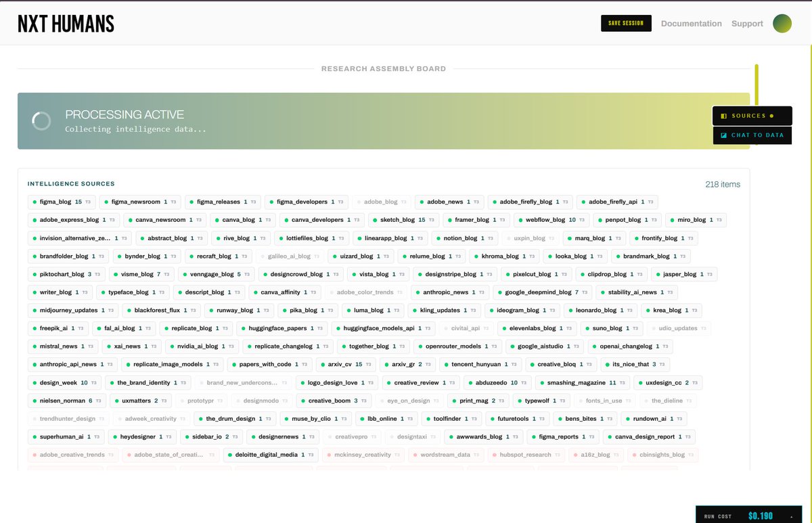The image size is (812, 523).
Task: Select the elevenlabs_blog source chip
Action: click(x=538, y=328)
